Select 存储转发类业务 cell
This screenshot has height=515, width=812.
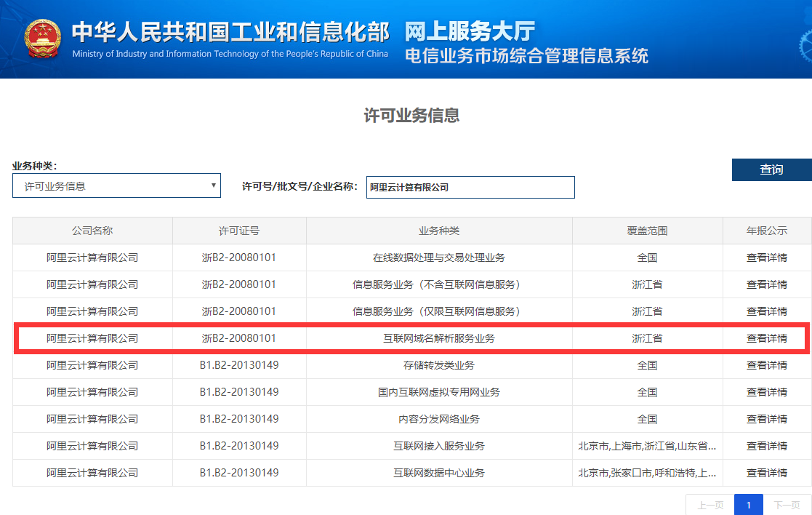click(439, 365)
